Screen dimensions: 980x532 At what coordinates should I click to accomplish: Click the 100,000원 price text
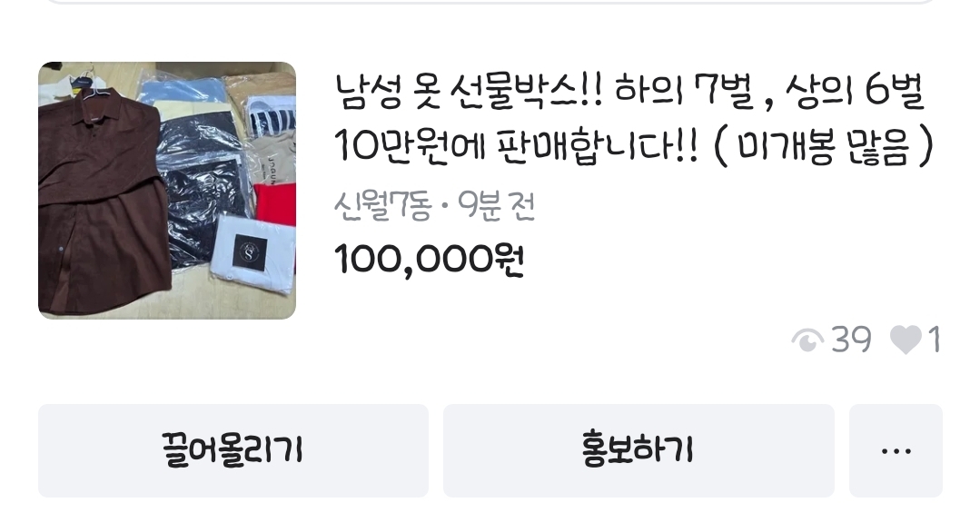[x=429, y=259]
